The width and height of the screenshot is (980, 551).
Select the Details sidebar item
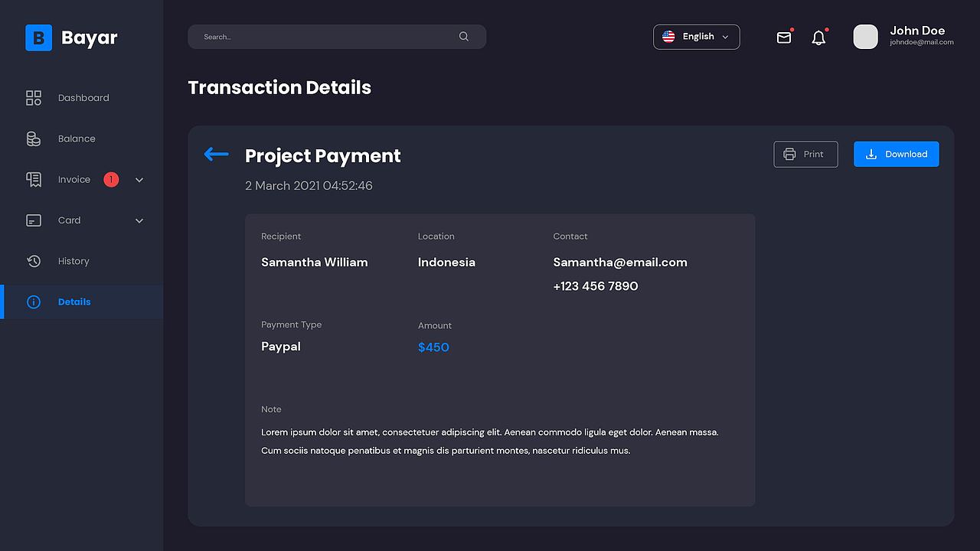click(74, 302)
